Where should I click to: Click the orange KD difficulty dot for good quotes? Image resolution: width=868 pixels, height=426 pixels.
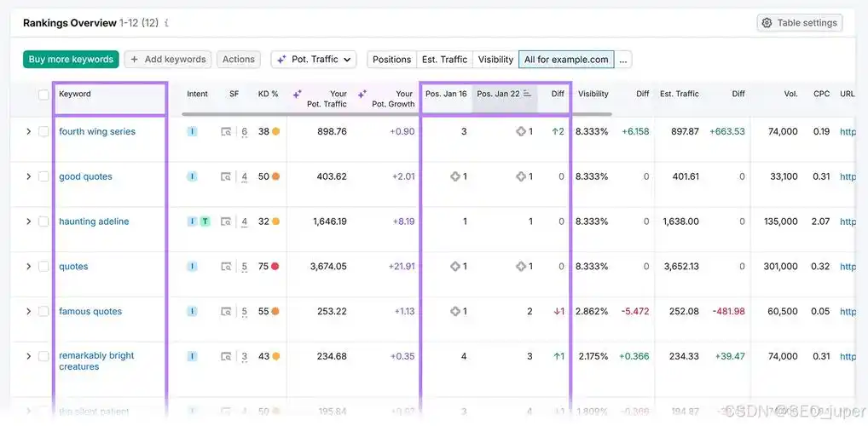[275, 177]
